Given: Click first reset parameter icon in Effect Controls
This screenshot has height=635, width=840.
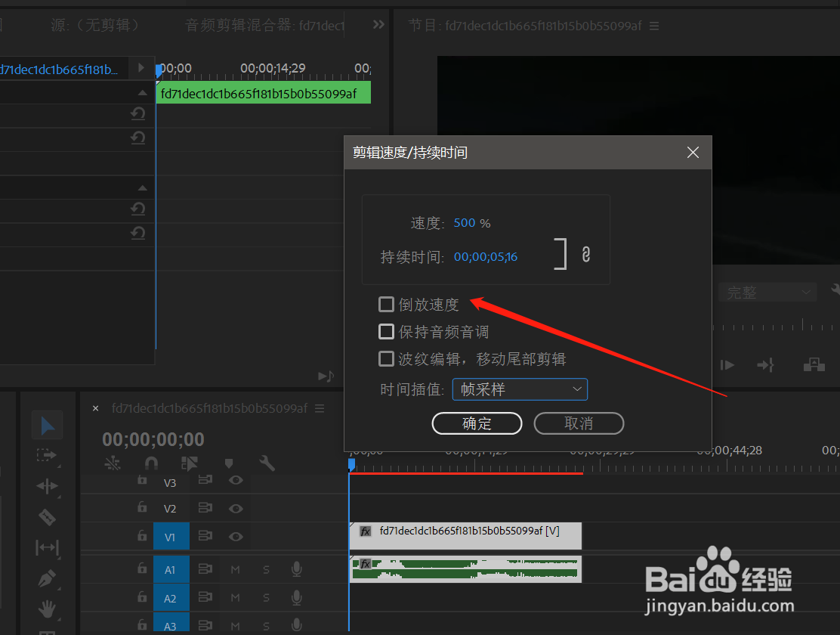Looking at the screenshot, I should [x=137, y=113].
